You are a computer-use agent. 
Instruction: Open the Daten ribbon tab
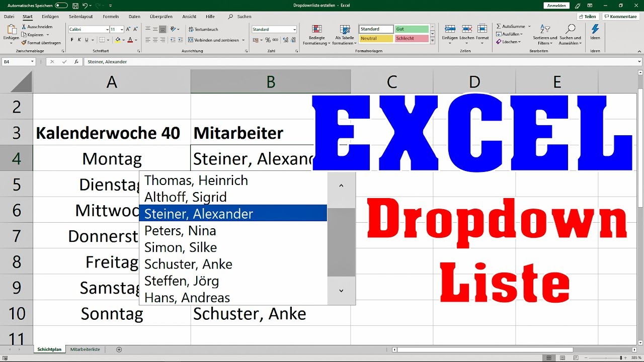click(x=134, y=17)
